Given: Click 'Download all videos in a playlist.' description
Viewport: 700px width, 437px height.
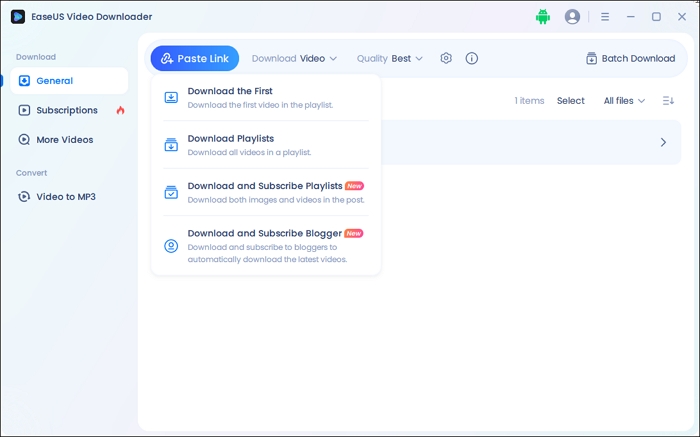Looking at the screenshot, I should 249,153.
